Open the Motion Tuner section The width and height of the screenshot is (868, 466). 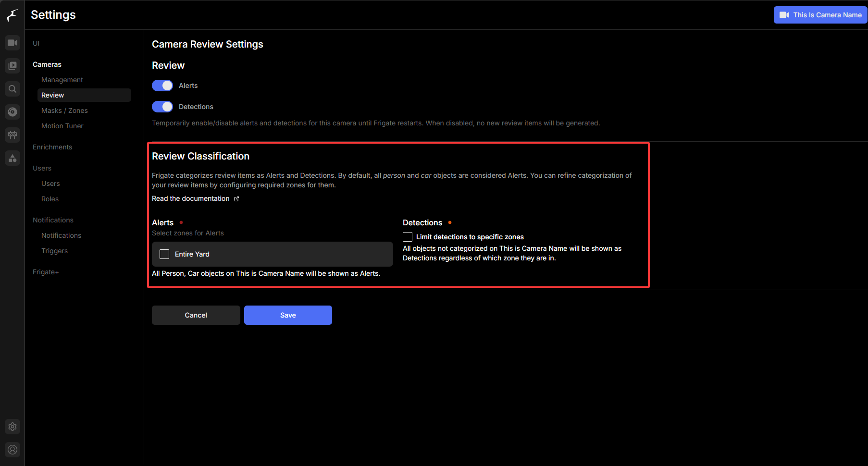(x=62, y=126)
